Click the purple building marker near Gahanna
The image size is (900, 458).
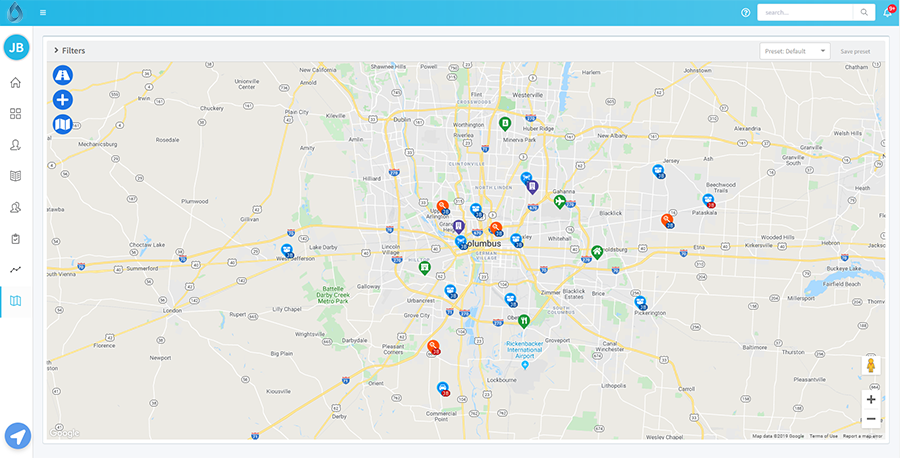(533, 187)
